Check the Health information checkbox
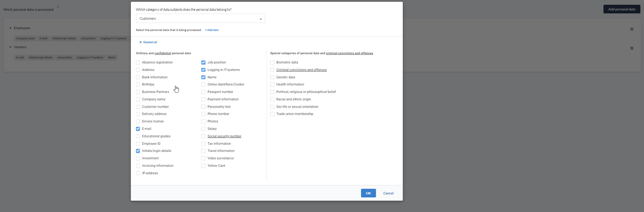 pos(272,85)
